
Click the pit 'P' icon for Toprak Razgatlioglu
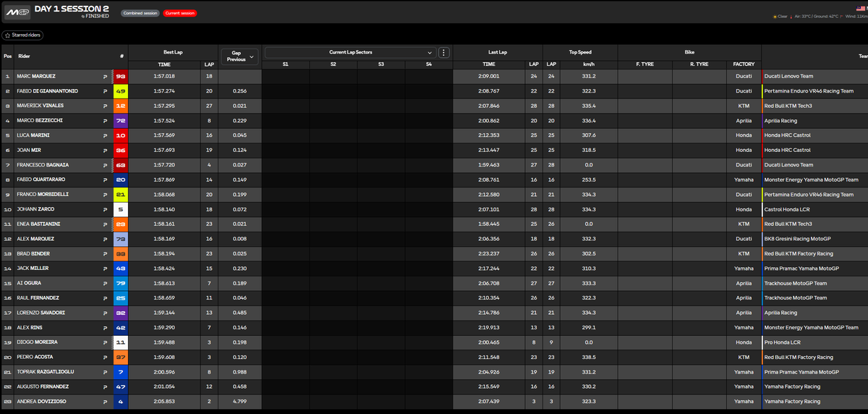tap(106, 372)
